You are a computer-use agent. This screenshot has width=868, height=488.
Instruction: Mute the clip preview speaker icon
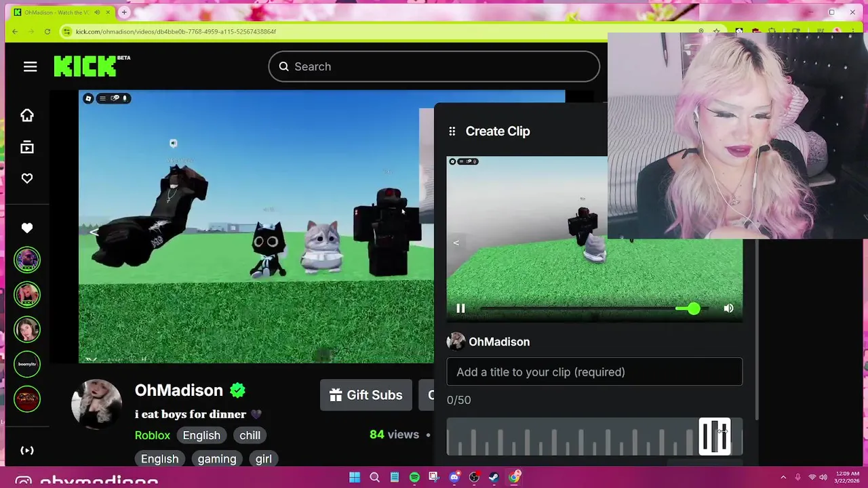728,308
